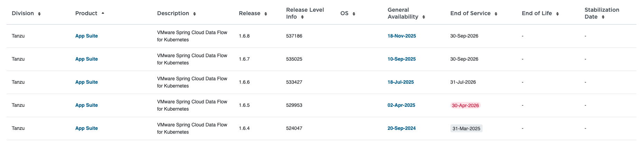Open App Suite link for release 1.6.8
644x144 pixels.
(x=86, y=36)
